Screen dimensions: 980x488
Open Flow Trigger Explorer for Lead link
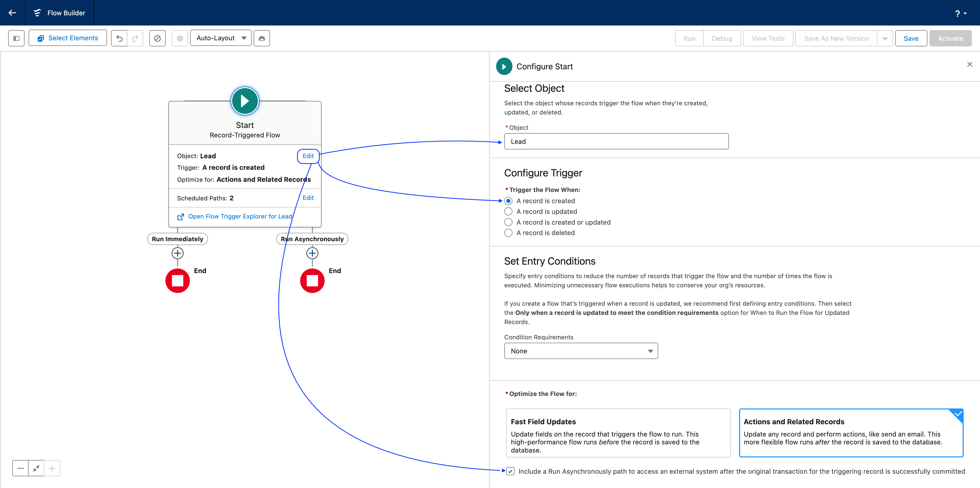[x=240, y=217]
